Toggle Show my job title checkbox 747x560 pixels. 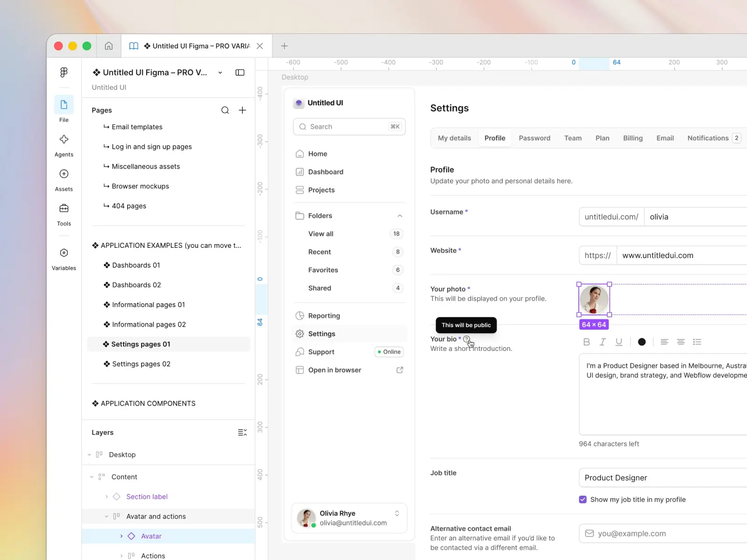(583, 499)
